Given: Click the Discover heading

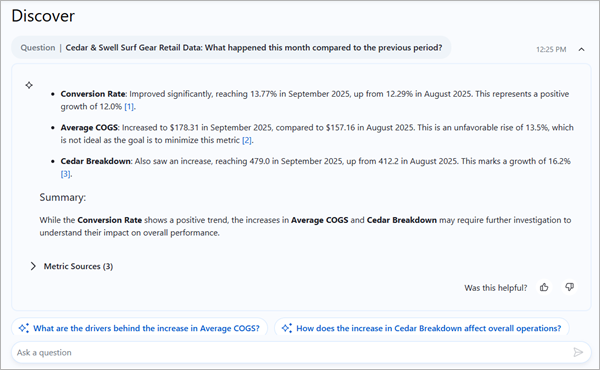Looking at the screenshot, I should 43,16.
